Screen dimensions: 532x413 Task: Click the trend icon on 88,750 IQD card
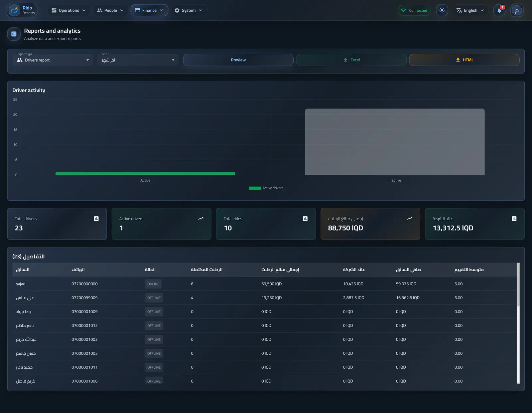[x=410, y=219]
